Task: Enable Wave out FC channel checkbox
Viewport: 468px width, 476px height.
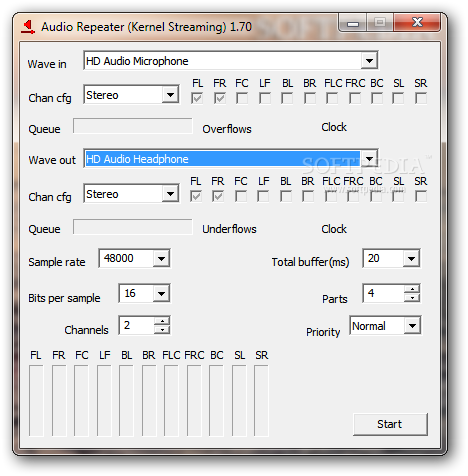Action: point(241,196)
